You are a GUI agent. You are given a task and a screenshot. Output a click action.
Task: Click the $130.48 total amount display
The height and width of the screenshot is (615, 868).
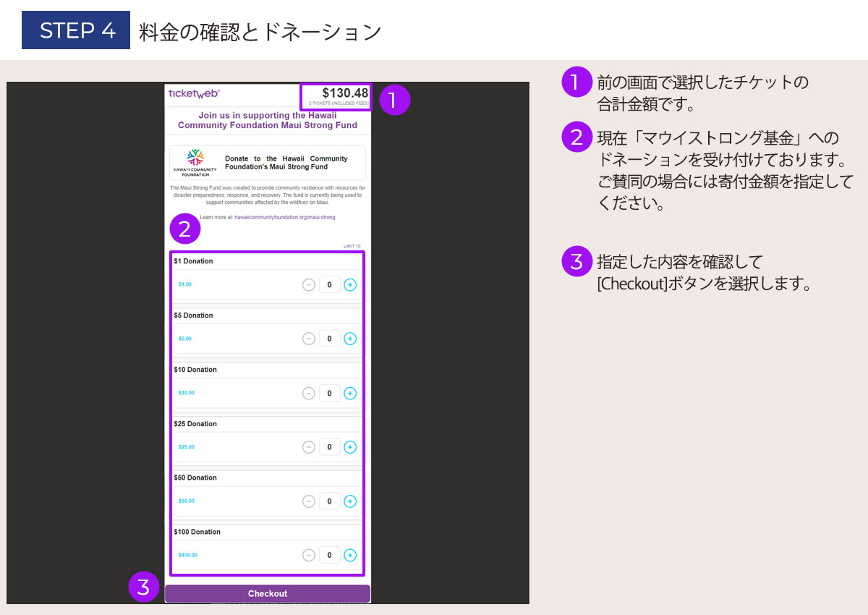tap(344, 93)
